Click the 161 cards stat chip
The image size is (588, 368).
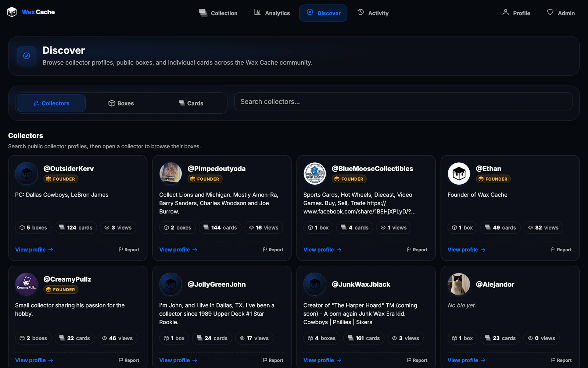tap(364, 338)
